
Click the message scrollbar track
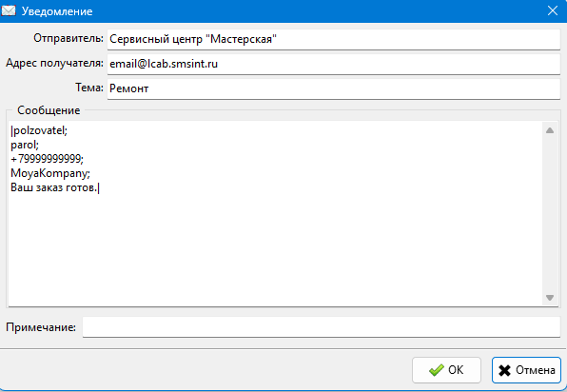(x=550, y=214)
